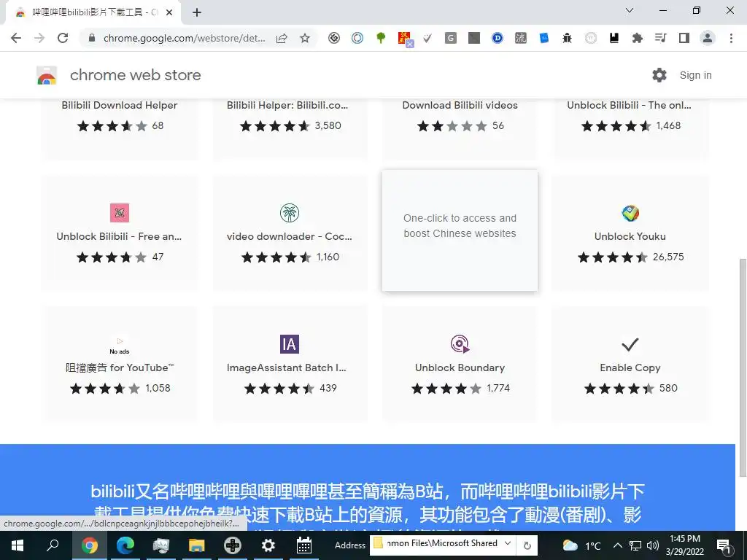Close the bilibili downloader tab

(169, 12)
